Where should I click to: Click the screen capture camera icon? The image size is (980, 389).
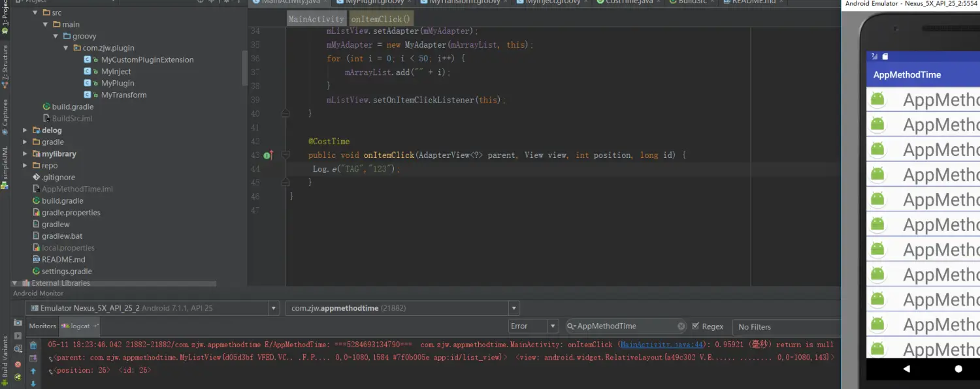pos(18,324)
